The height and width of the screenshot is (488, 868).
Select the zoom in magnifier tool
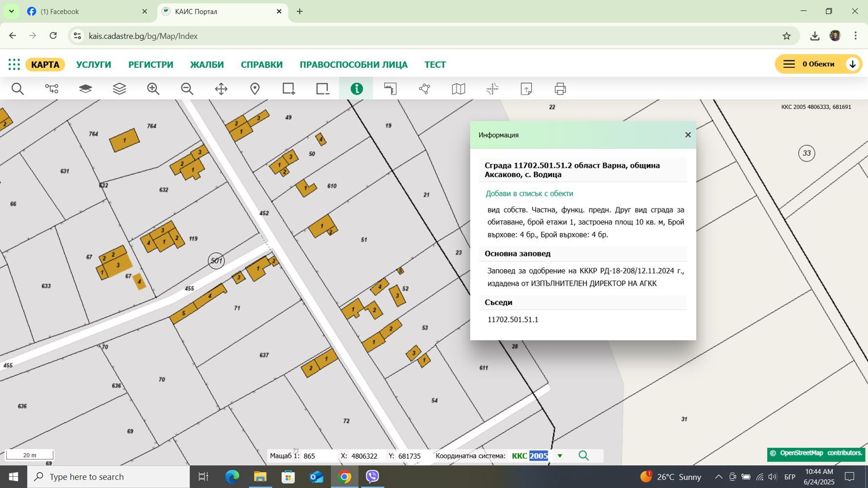coord(153,89)
